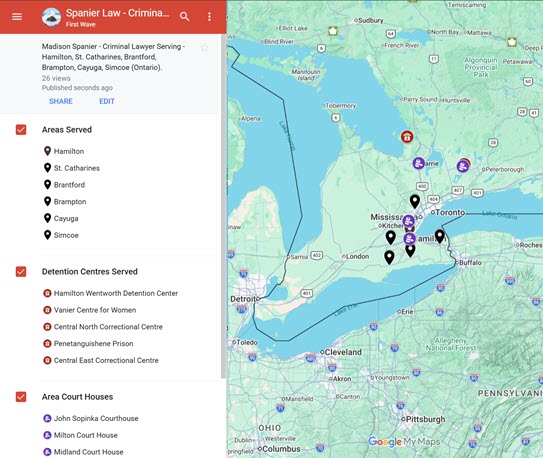The height and width of the screenshot is (458, 543).
Task: Click the Google My Maps logo
Action: (x=404, y=442)
